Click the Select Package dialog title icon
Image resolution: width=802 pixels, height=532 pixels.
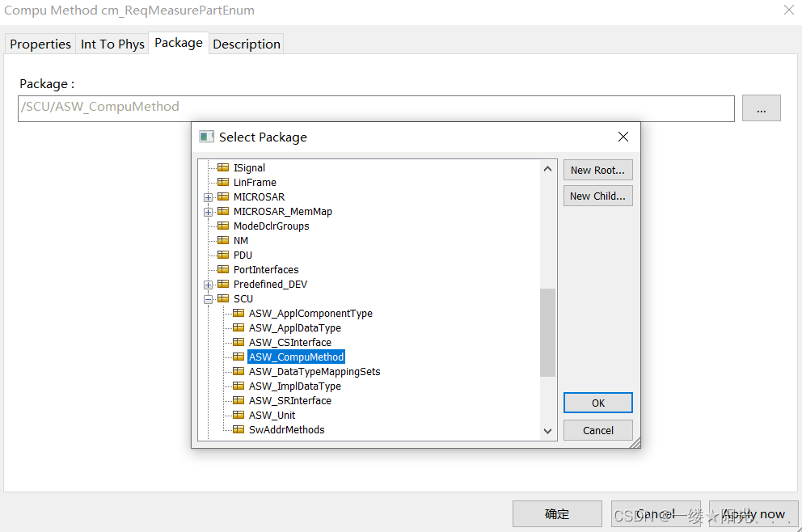(206, 137)
